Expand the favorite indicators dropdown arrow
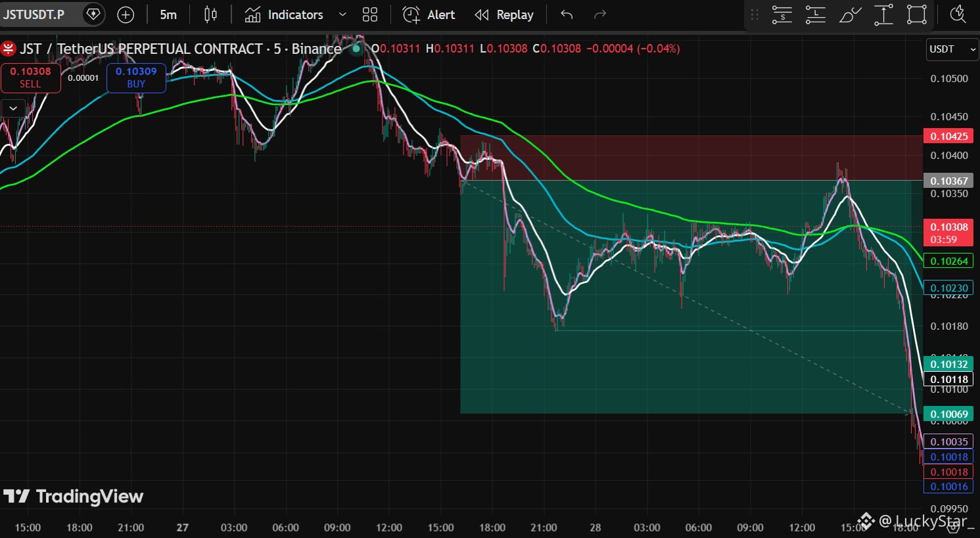This screenshot has height=538, width=980. [342, 14]
